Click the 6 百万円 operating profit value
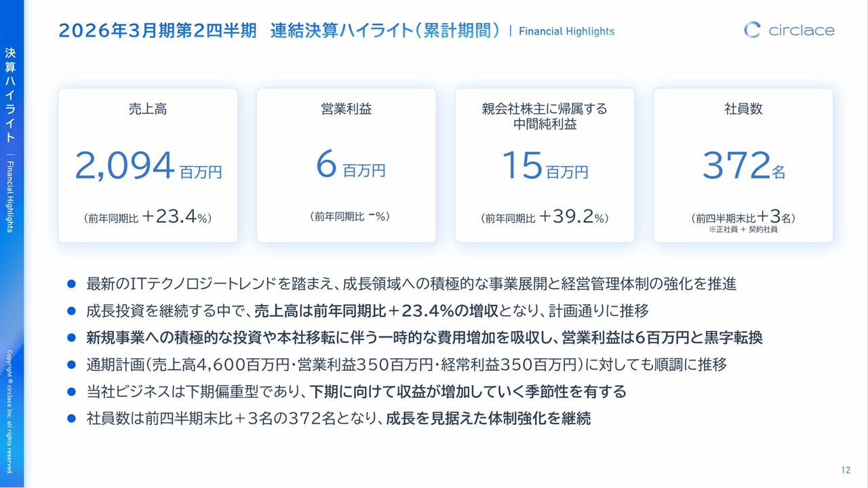The image size is (868, 488). [x=350, y=166]
